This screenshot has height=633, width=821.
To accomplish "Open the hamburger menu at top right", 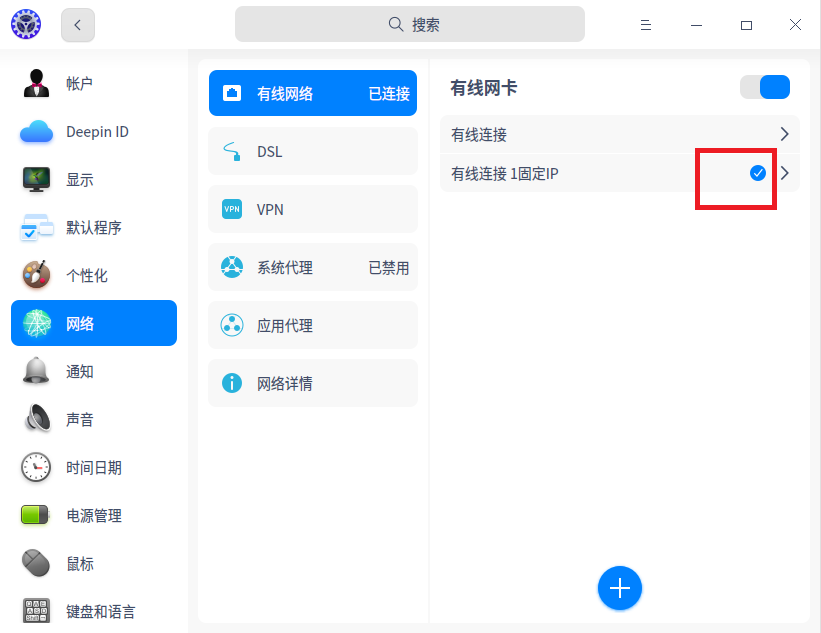I will (x=646, y=23).
